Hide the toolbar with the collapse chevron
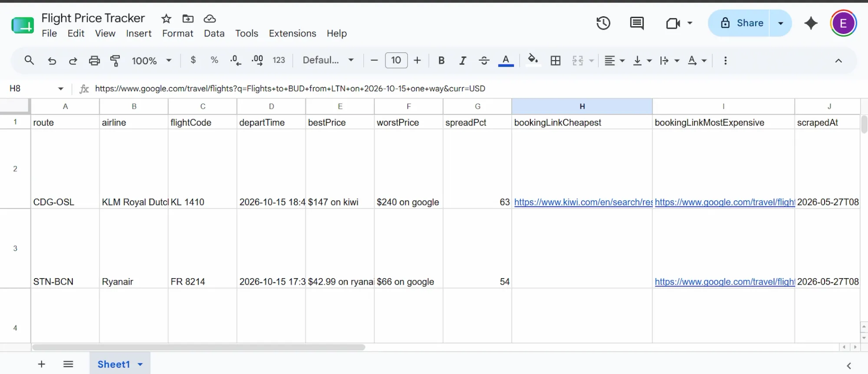The image size is (868, 374). [838, 61]
